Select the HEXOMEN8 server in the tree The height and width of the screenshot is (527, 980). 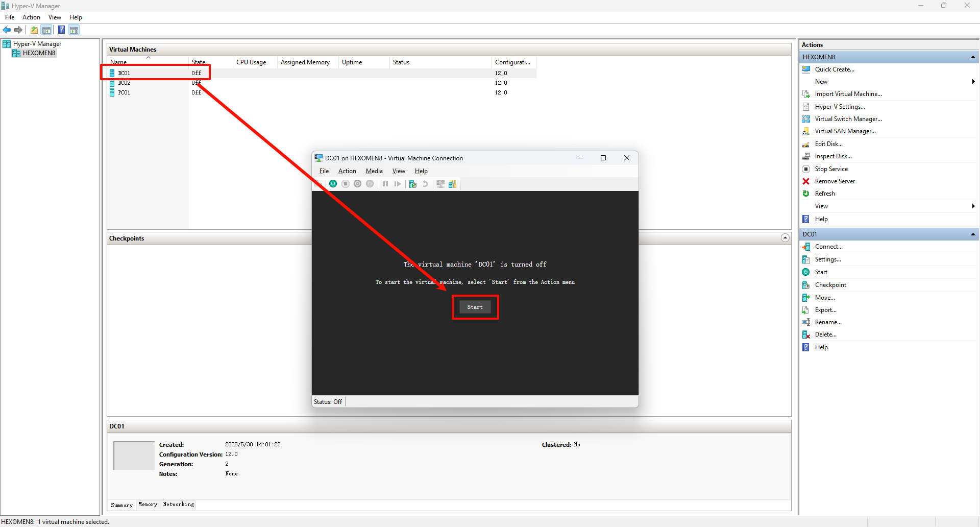[x=34, y=53]
